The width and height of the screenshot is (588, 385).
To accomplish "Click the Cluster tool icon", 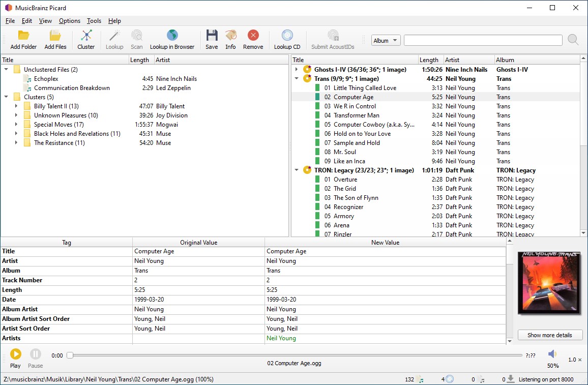I will (86, 36).
